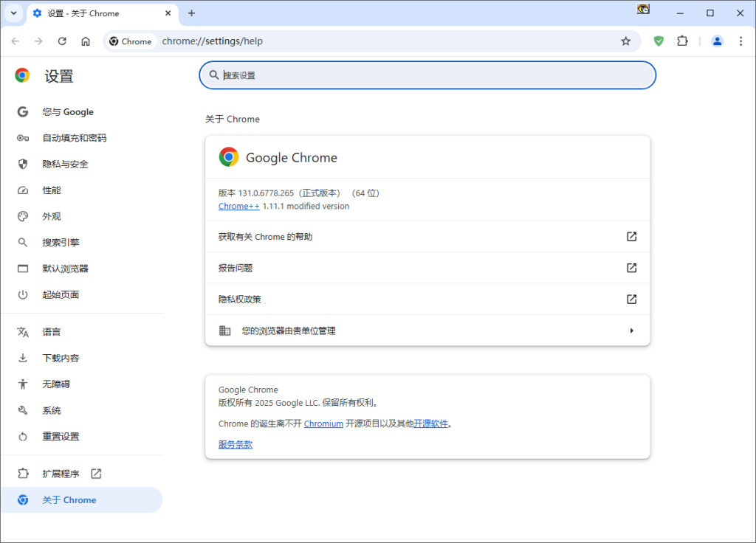756x543 pixels.
Task: Click the system tray icon in title bar
Action: [643, 9]
